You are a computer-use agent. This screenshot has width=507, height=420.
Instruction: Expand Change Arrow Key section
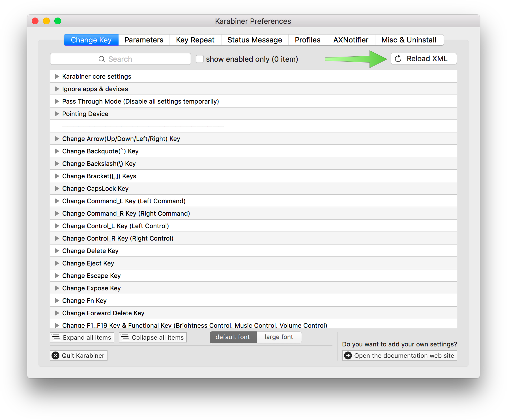coord(57,139)
